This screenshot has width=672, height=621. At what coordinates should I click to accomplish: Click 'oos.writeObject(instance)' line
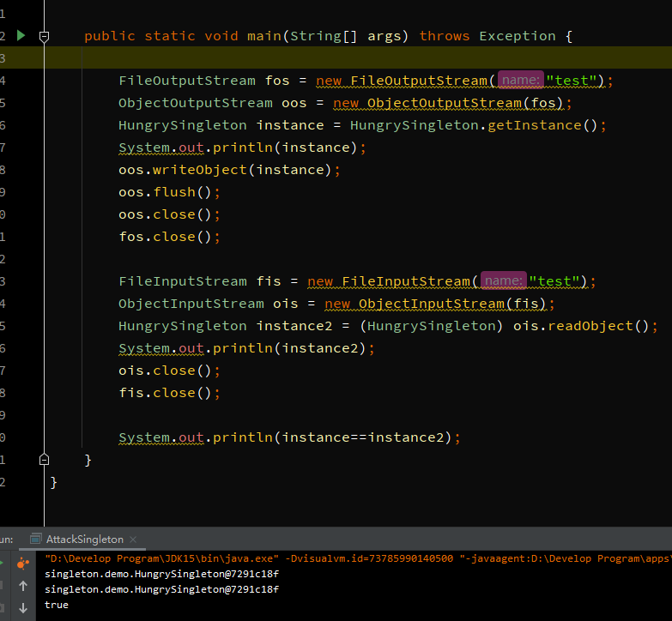click(229, 170)
